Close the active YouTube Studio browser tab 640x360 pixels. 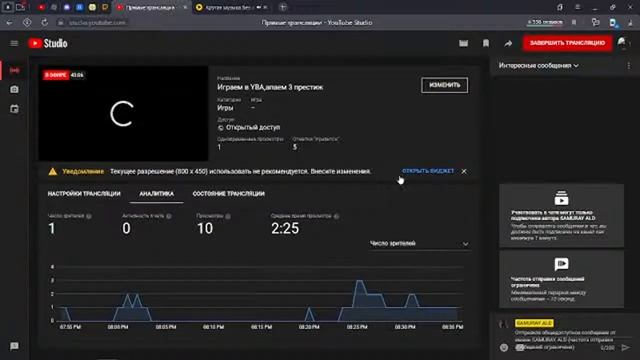(x=185, y=7)
